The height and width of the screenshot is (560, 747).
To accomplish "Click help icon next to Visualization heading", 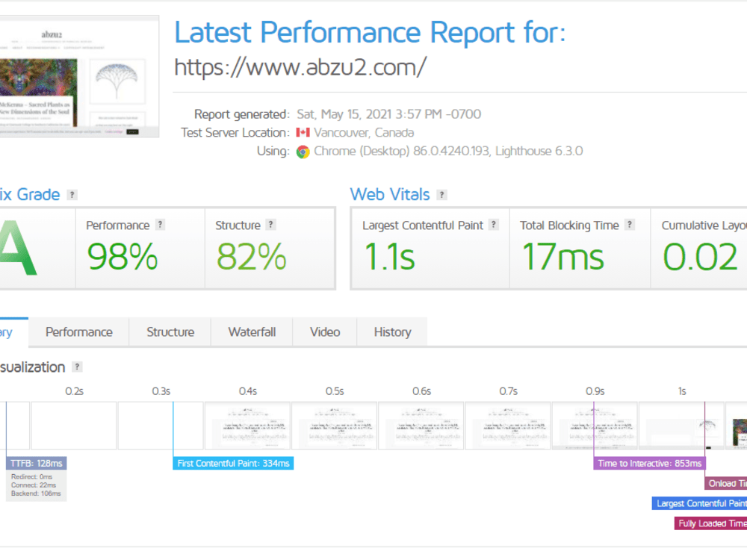I will (77, 367).
